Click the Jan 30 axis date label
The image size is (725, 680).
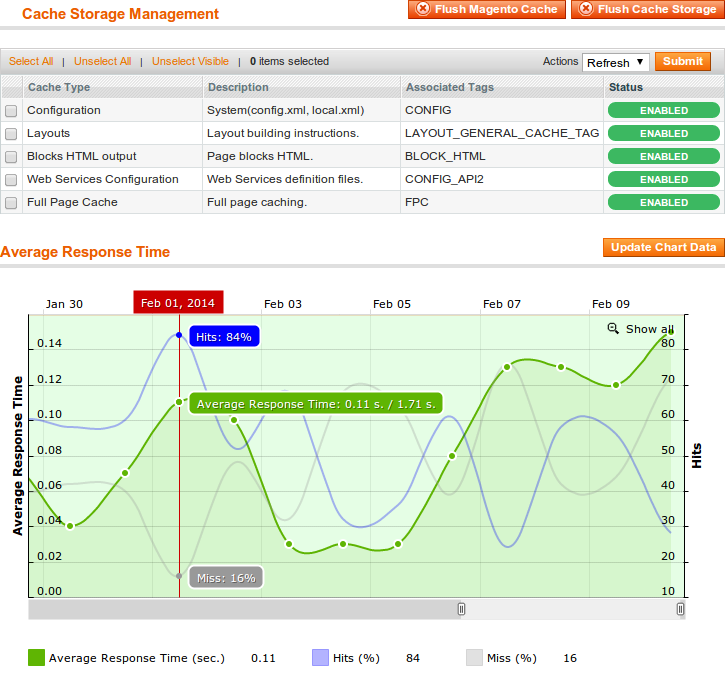click(x=64, y=304)
